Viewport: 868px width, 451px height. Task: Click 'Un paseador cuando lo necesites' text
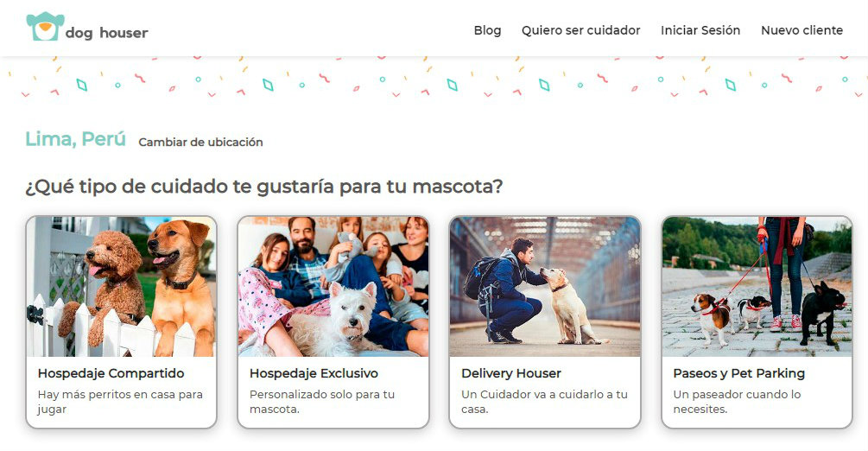737,402
